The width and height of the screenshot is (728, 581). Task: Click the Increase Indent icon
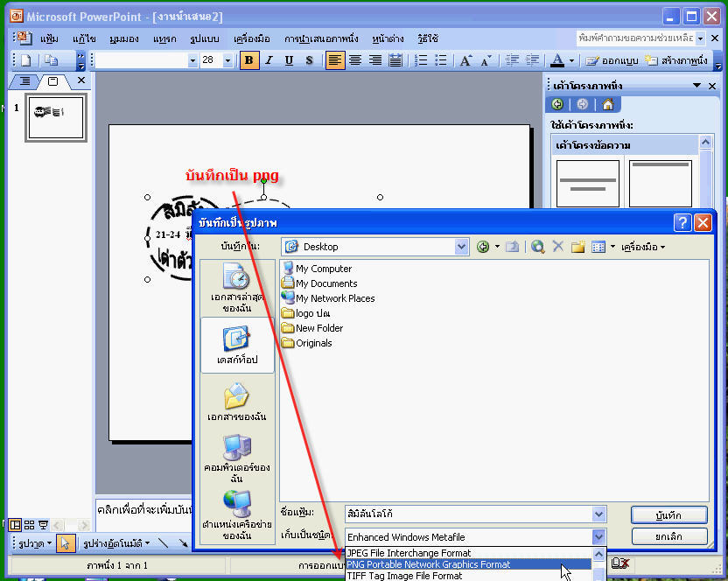pyautogui.click(x=532, y=60)
